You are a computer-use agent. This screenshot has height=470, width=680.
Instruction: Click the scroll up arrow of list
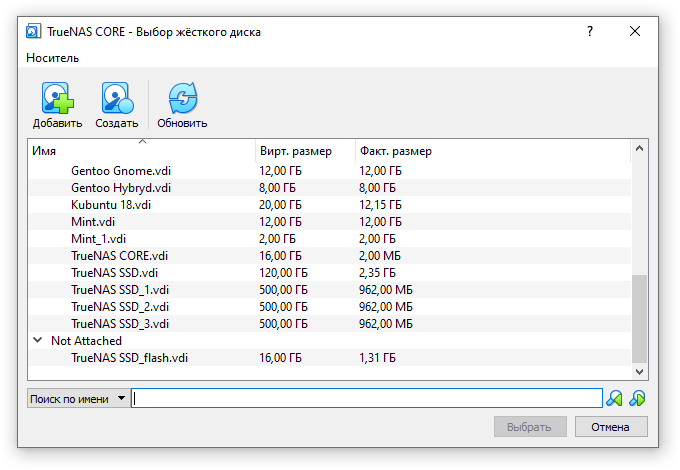point(639,148)
